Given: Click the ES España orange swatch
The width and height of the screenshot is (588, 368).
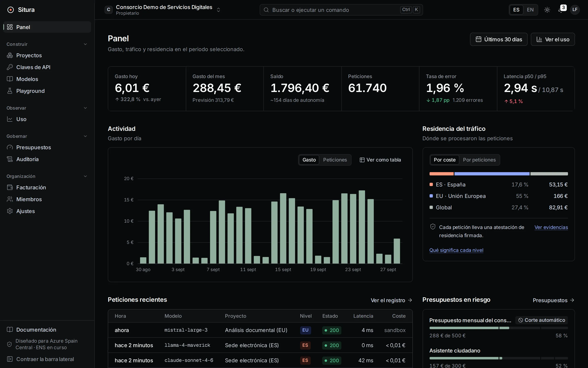Looking at the screenshot, I should pos(431,184).
